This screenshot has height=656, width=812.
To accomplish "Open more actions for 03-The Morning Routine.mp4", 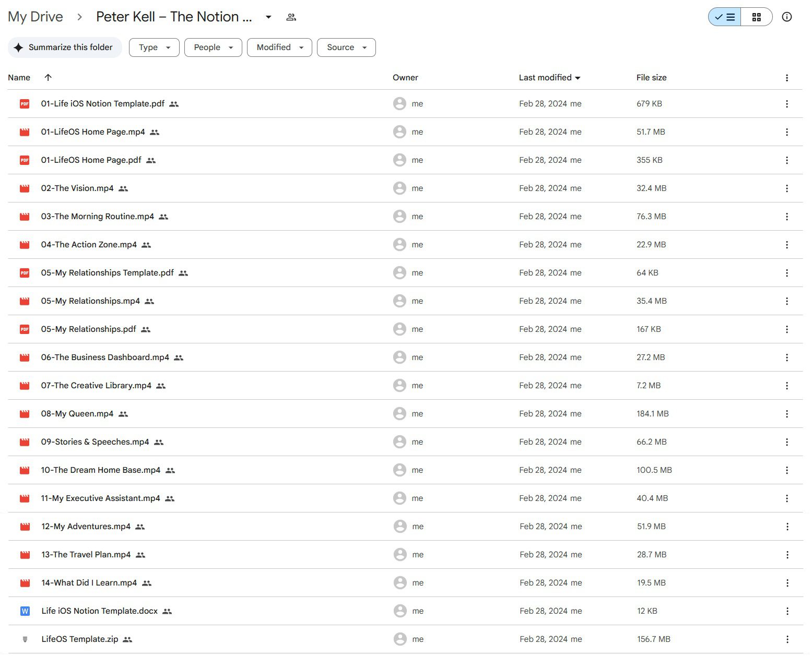I will (x=786, y=217).
